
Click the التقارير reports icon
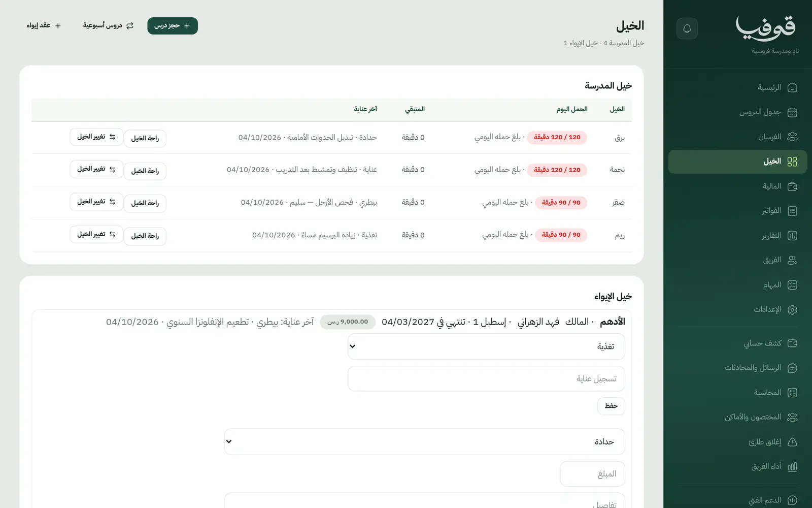(792, 236)
